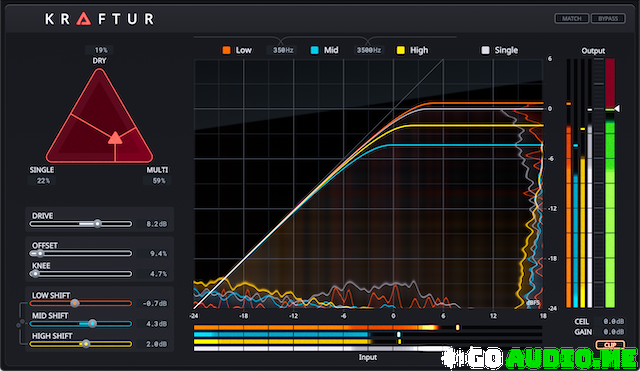Toggle the CLIP button
Screen dimensions: 640x371
tap(610, 345)
